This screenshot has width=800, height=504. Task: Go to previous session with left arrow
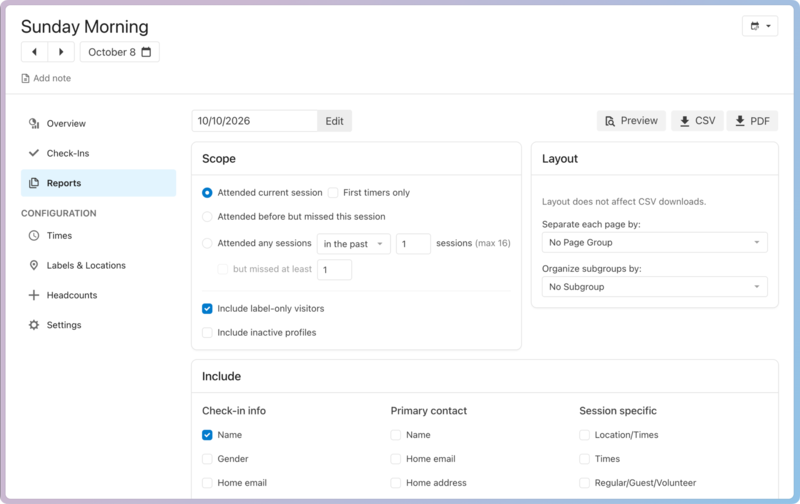point(35,52)
